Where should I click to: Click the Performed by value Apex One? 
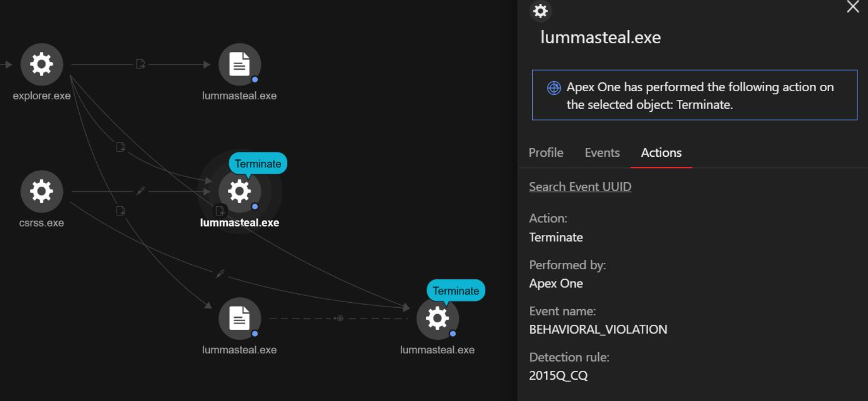(556, 283)
